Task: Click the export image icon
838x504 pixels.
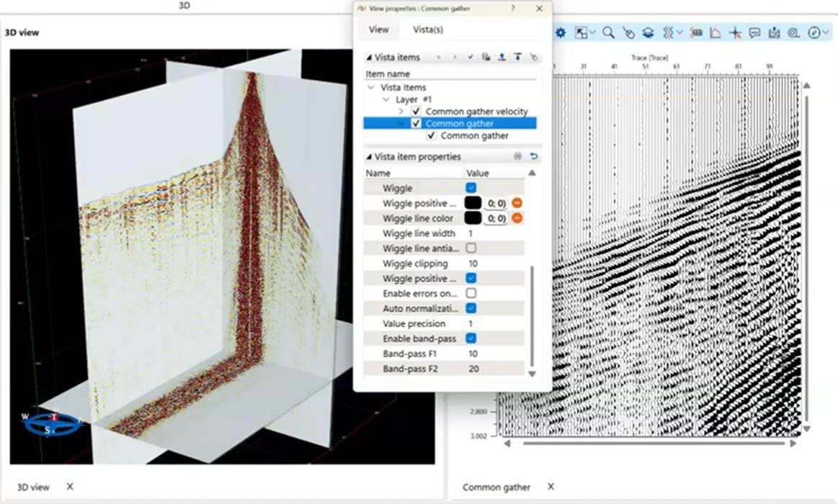Action: [x=774, y=33]
